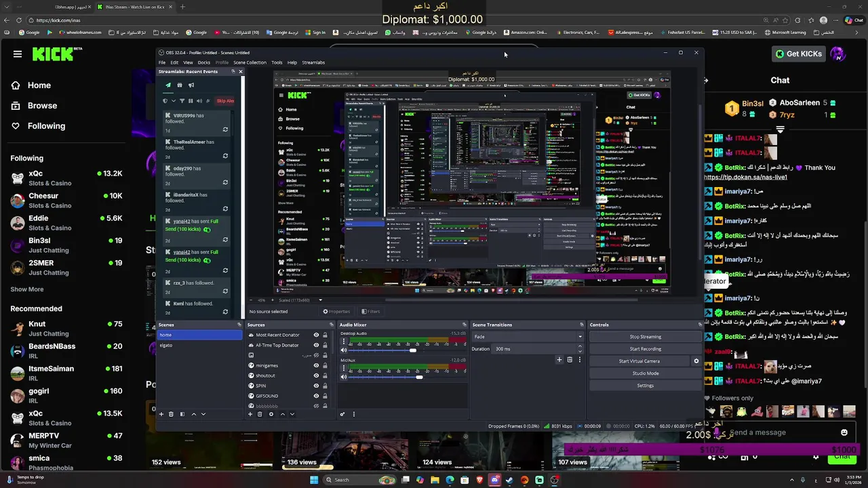Click Streamlabs gift icon in Recent Events
Viewport: 868px width, 488px height.
tap(180, 85)
